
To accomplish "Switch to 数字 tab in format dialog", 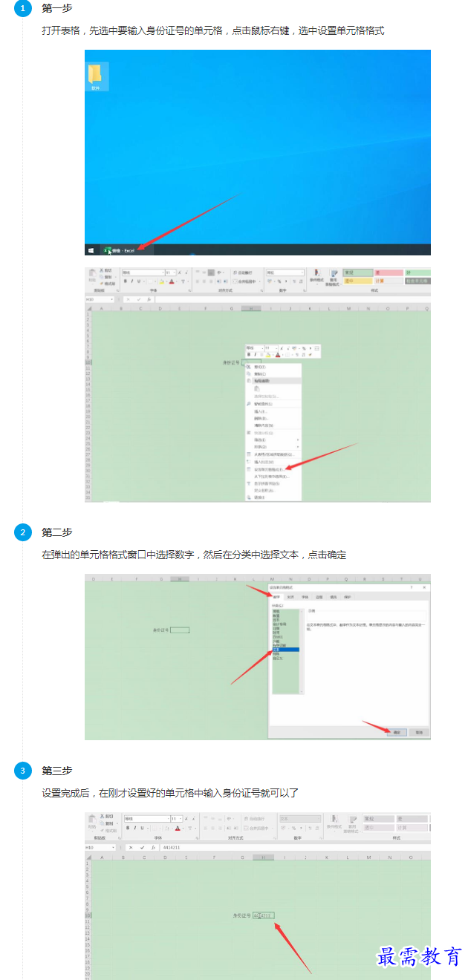I will pos(277,597).
